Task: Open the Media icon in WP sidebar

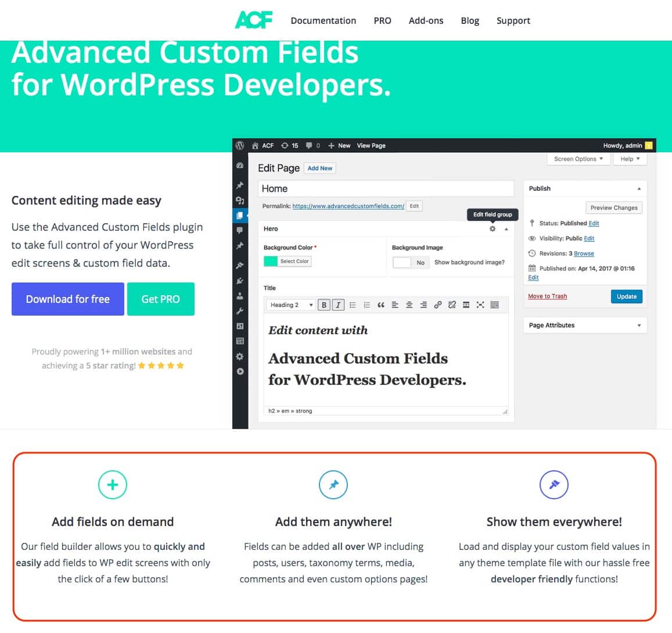Action: (x=240, y=201)
